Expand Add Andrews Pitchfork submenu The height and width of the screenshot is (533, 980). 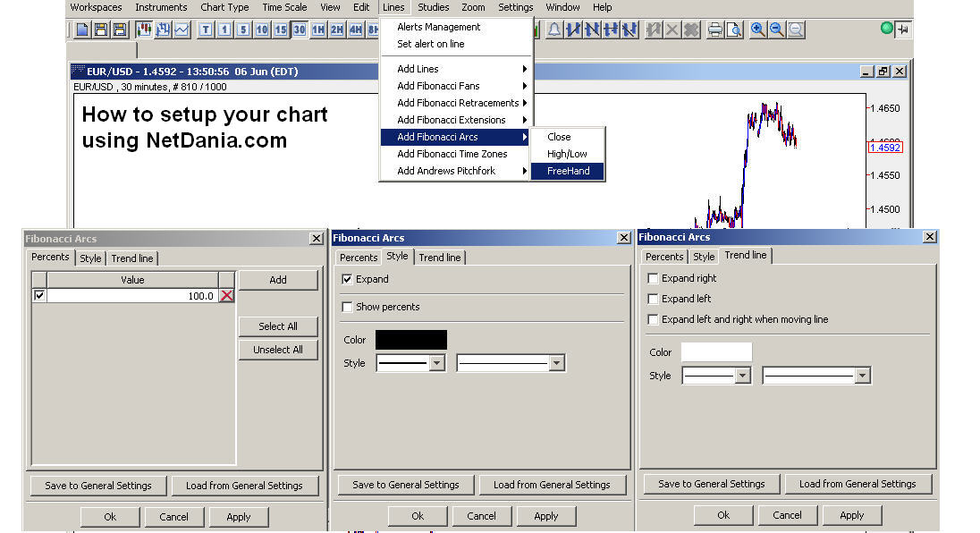456,171
